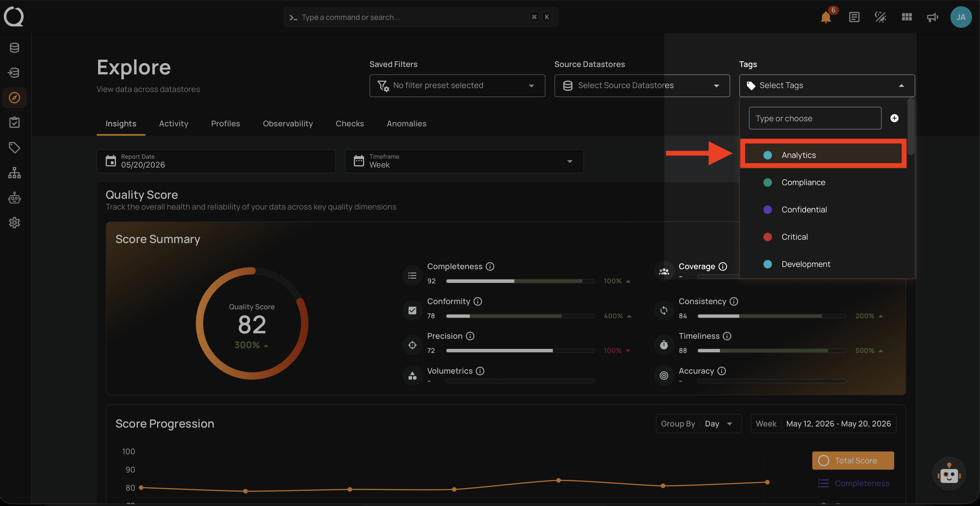Image resolution: width=980 pixels, height=506 pixels.
Task: Toggle the Completeness legend series
Action: [854, 483]
